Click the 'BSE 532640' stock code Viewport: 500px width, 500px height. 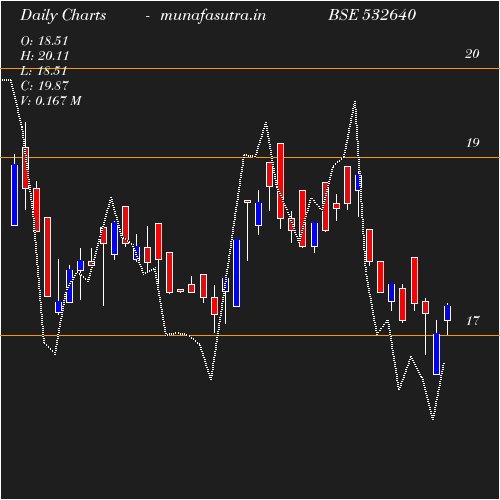click(372, 15)
